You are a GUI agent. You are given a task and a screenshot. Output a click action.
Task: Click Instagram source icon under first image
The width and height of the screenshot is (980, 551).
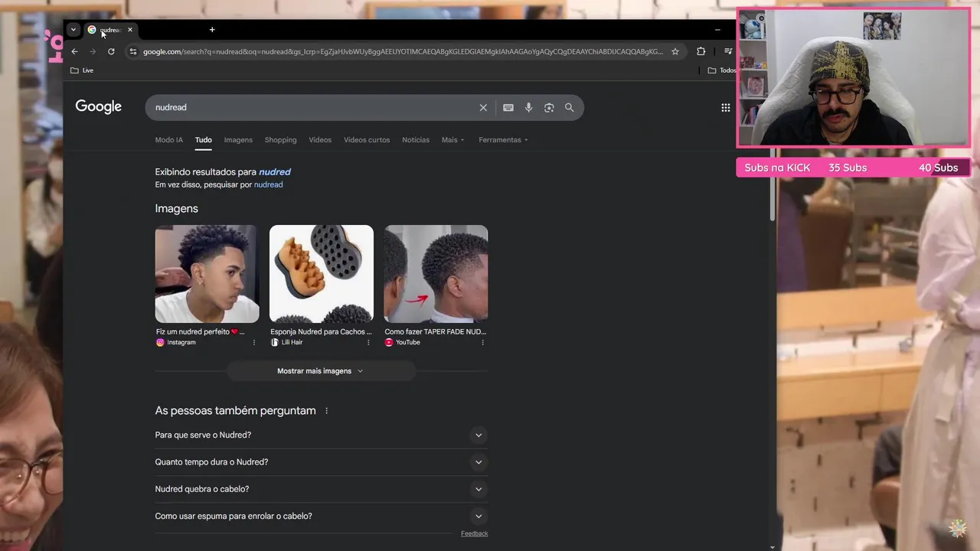(160, 343)
